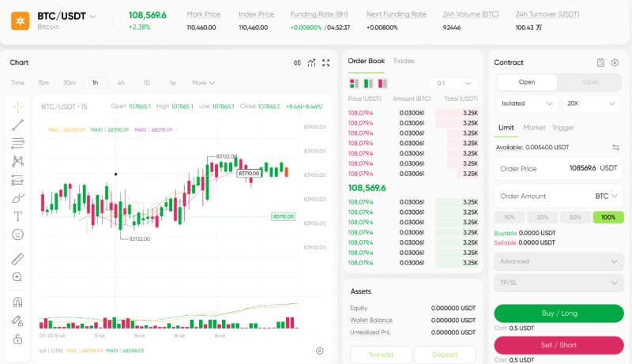Click the Order Amount input field
This screenshot has width=632, height=364.
[559, 196]
